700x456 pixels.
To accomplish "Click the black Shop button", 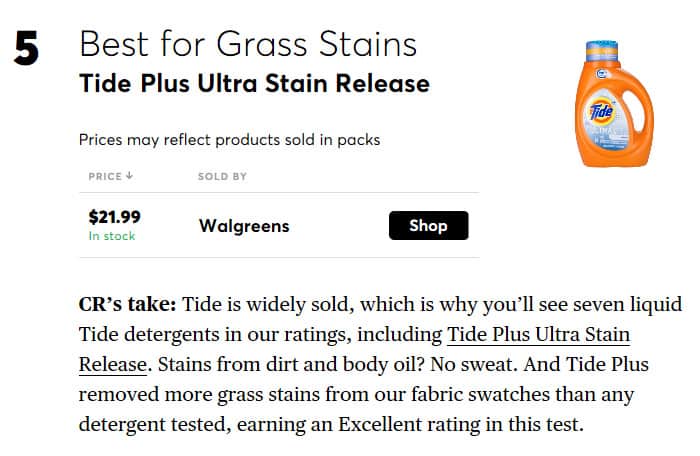I will pyautogui.click(x=429, y=226).
